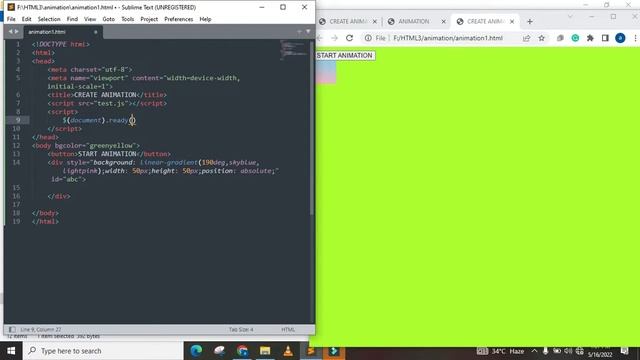
Task: Close the ANIMATION browser tab
Action: point(444,21)
